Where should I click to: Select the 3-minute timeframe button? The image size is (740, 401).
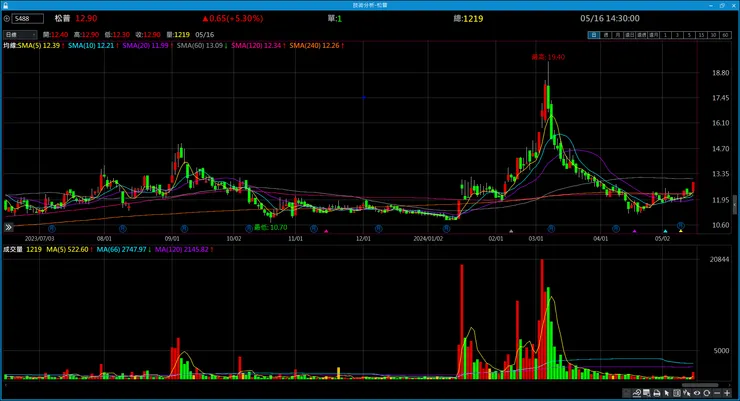[677, 35]
